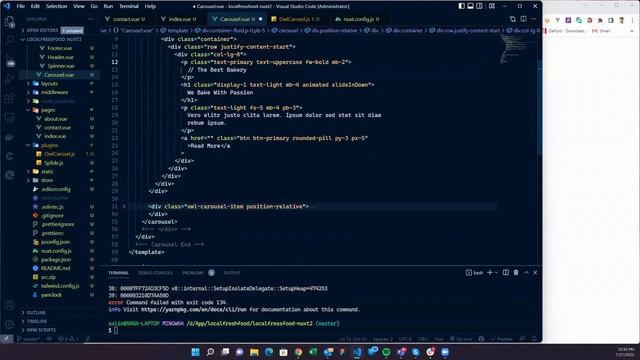Image resolution: width=640 pixels, height=360 pixels.
Task: Add a new terminal with plus icon
Action: pyautogui.click(x=489, y=272)
